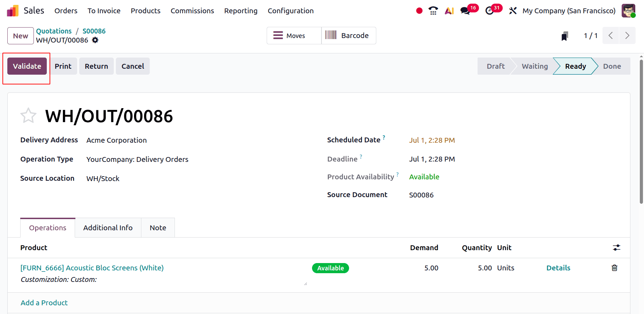644x314 pixels.
Task: Delete Acoustic Bloc Screens line trash icon
Action: pyautogui.click(x=614, y=268)
